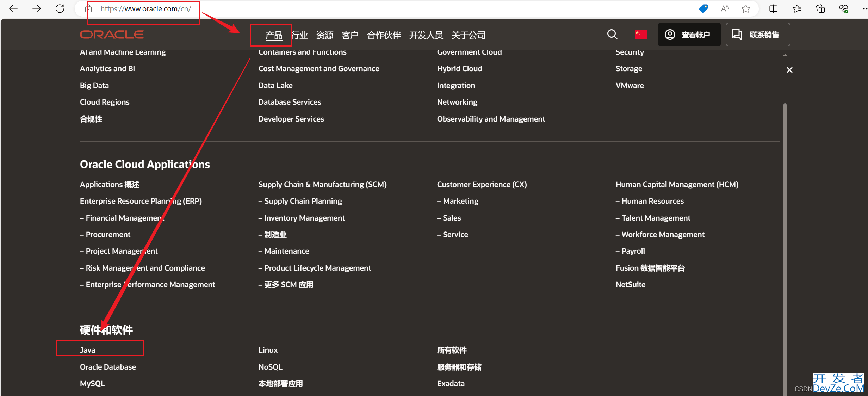The image size is (868, 396).
Task: Open the 本地部署应用 link
Action: [281, 384]
